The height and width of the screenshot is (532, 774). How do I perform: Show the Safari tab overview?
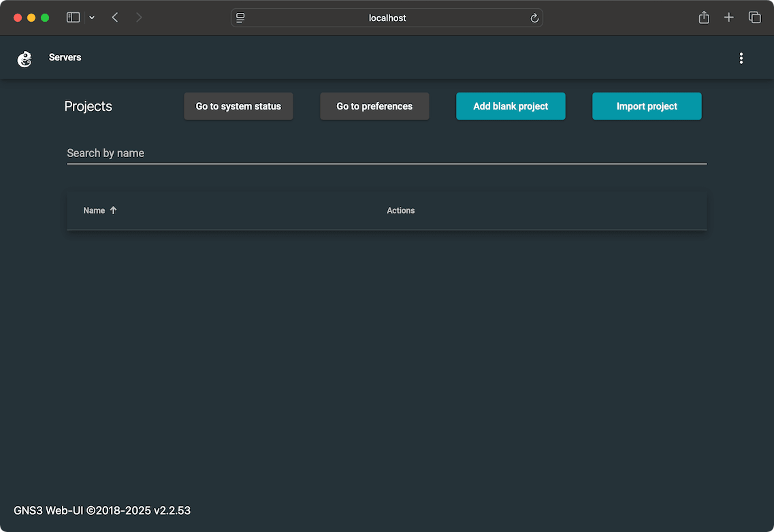[754, 17]
